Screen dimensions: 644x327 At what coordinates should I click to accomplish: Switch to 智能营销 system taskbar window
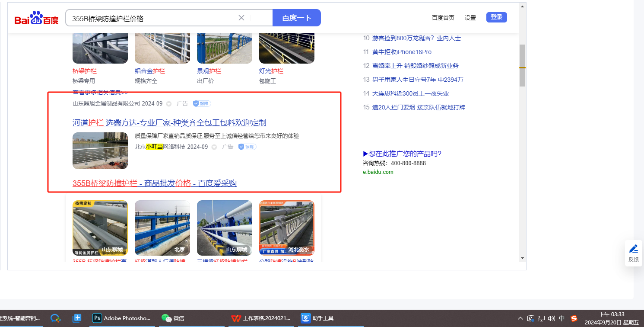pyautogui.click(x=21, y=318)
